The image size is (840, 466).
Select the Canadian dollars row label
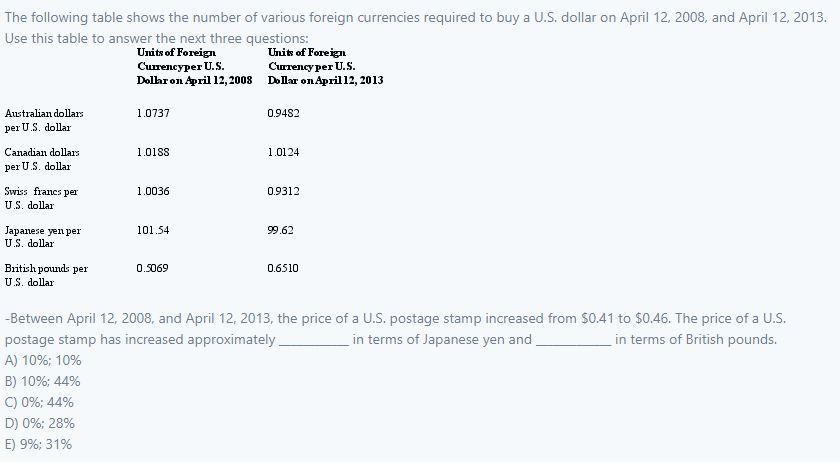click(42, 159)
